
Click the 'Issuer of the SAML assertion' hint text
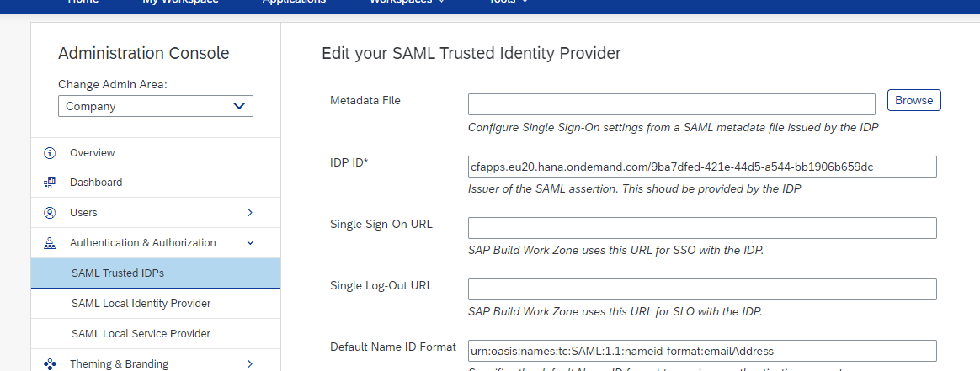[634, 188]
